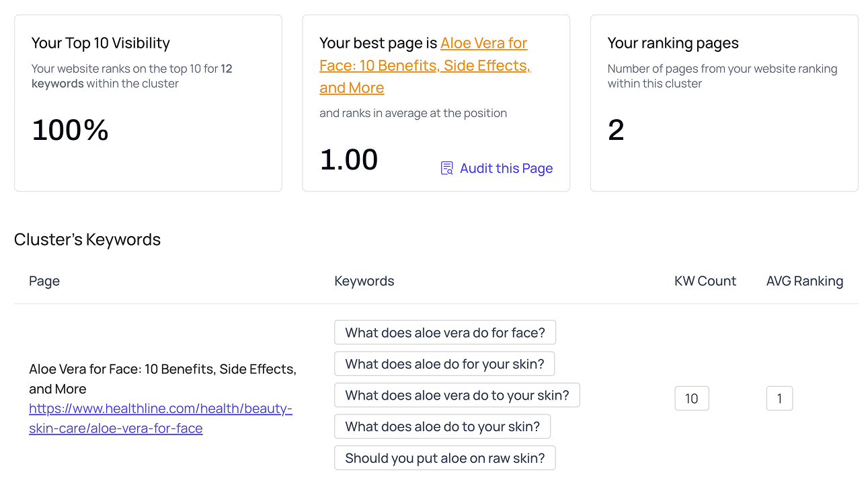The height and width of the screenshot is (487, 868).
Task: Click 'Should you put aloe on raw skin?' keyword
Action: 444,458
